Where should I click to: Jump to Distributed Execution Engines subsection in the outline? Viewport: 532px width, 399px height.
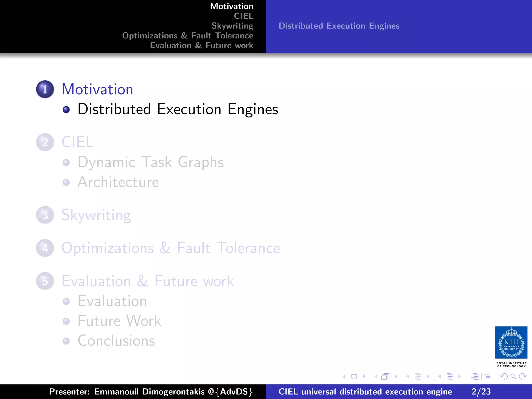point(178,109)
